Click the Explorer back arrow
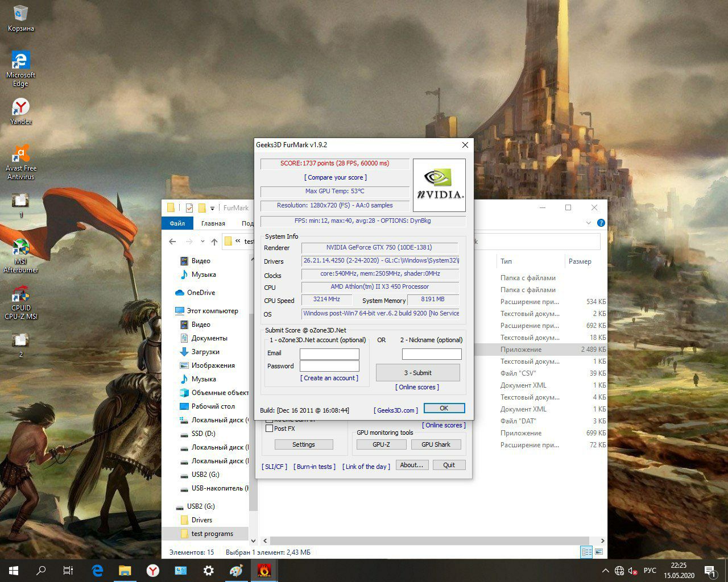The height and width of the screenshot is (582, 728). coord(173,242)
